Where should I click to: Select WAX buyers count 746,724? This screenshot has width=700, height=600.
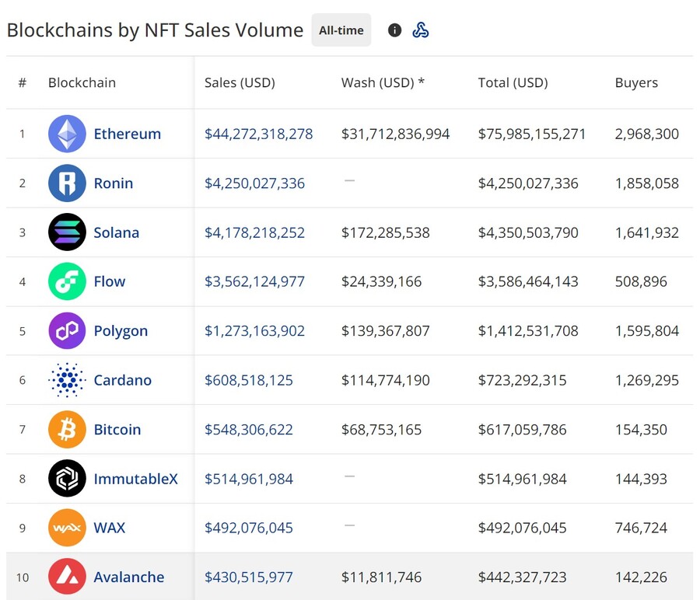point(641,528)
